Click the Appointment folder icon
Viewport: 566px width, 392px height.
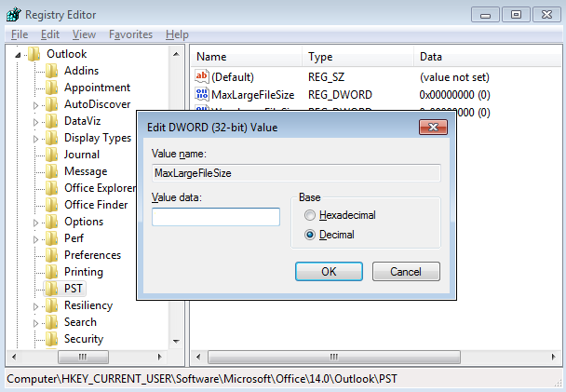[x=52, y=88]
